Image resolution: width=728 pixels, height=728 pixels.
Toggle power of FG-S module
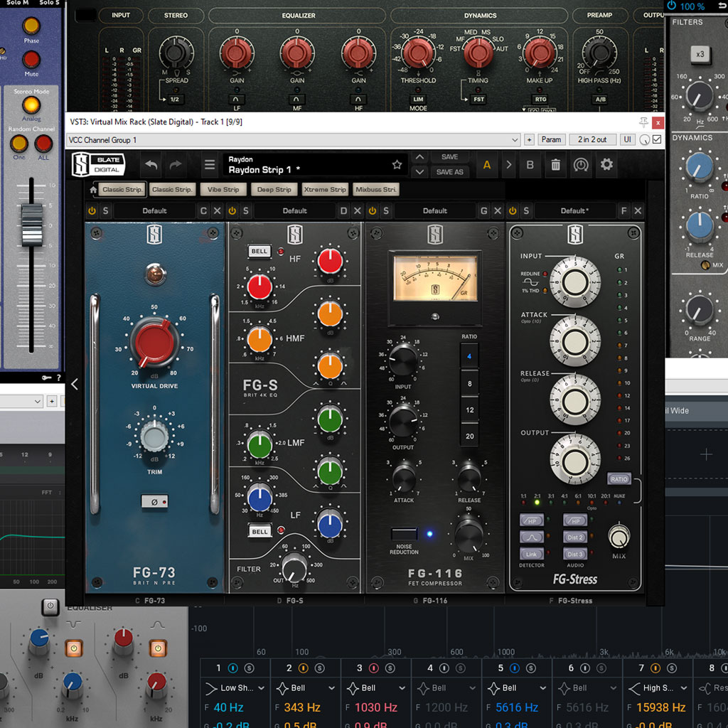pos(232,210)
